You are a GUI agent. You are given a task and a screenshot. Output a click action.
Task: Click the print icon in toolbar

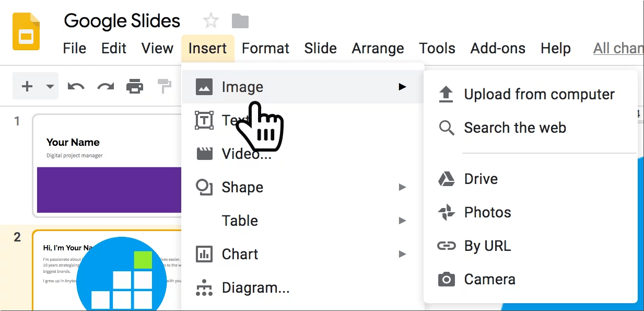coord(135,86)
